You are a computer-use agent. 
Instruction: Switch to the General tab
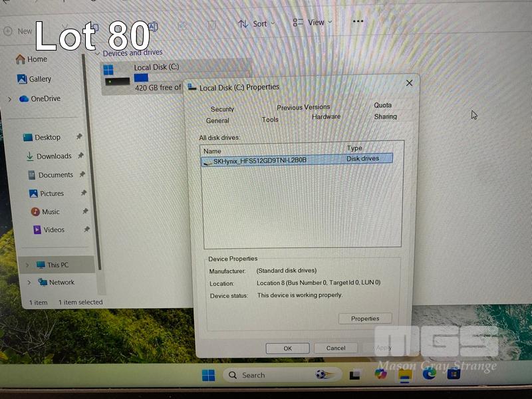point(217,120)
